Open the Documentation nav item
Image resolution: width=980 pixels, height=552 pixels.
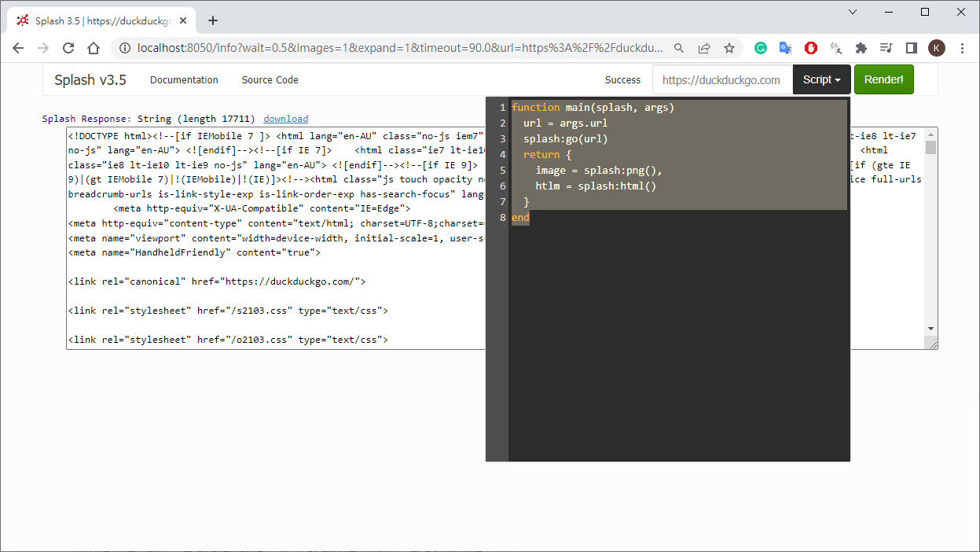coord(184,79)
